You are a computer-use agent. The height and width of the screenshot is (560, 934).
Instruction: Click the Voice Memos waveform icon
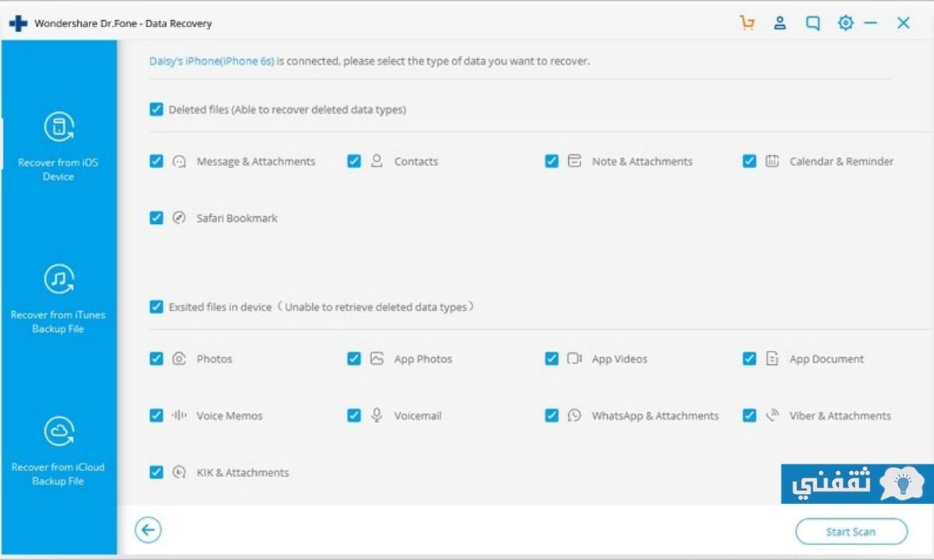coord(179,415)
